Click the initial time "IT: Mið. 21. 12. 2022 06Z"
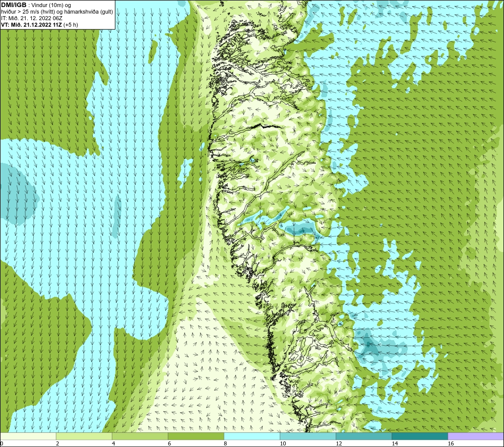504x447 pixels. point(31,18)
